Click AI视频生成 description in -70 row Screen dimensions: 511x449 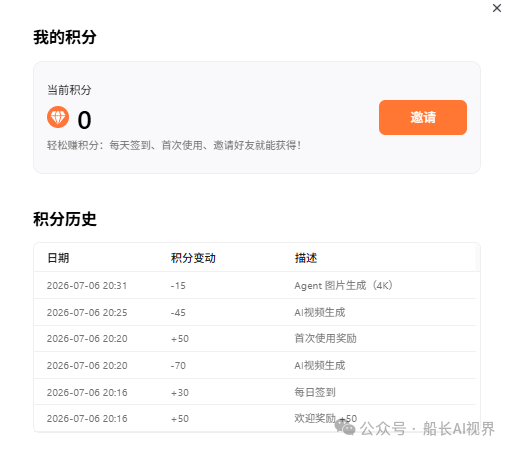[320, 366]
